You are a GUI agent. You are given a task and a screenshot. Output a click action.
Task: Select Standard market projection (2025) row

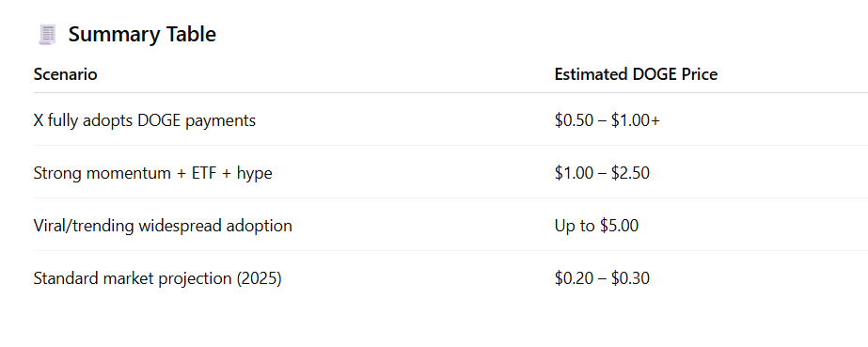click(x=450, y=277)
